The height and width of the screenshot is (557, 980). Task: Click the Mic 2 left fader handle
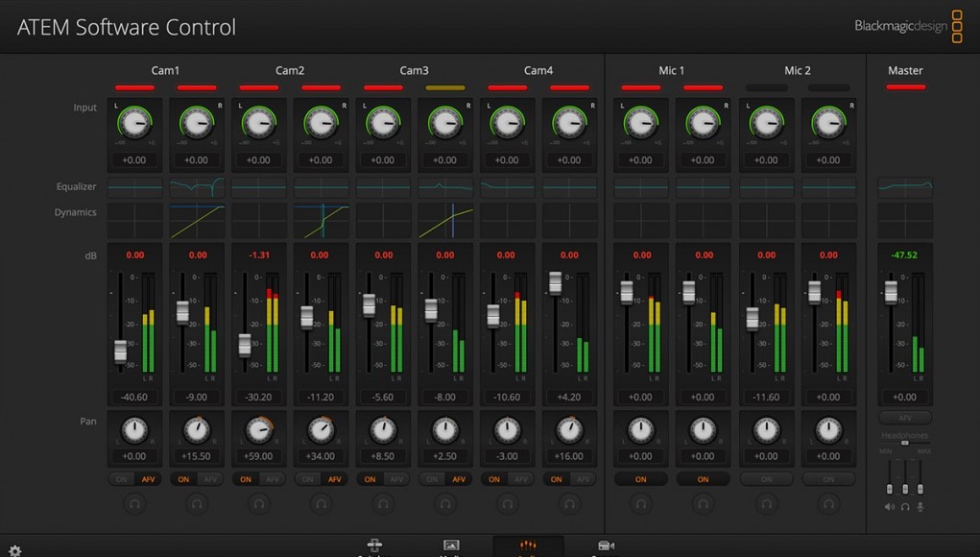click(x=753, y=318)
